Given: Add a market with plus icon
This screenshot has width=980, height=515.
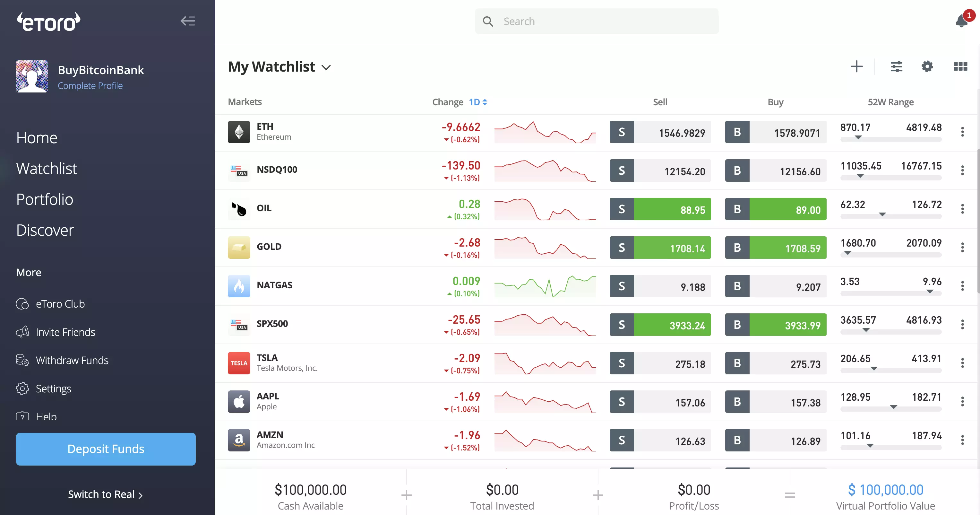Looking at the screenshot, I should [857, 66].
